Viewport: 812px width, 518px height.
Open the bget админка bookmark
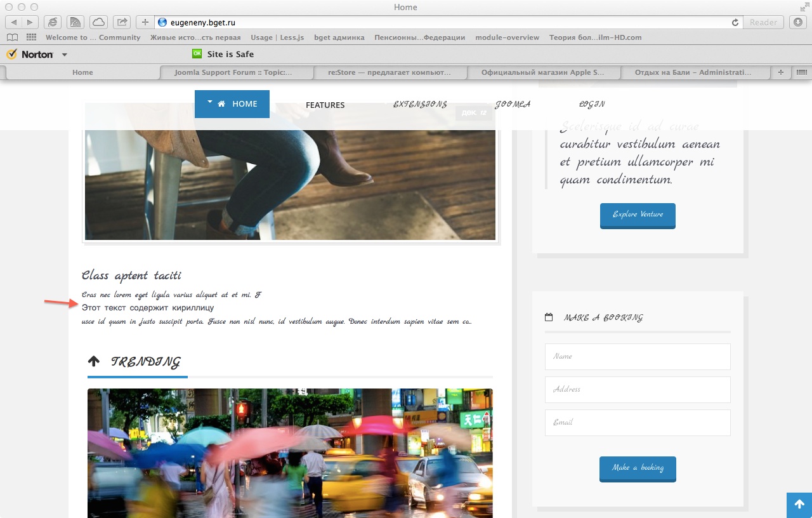339,37
